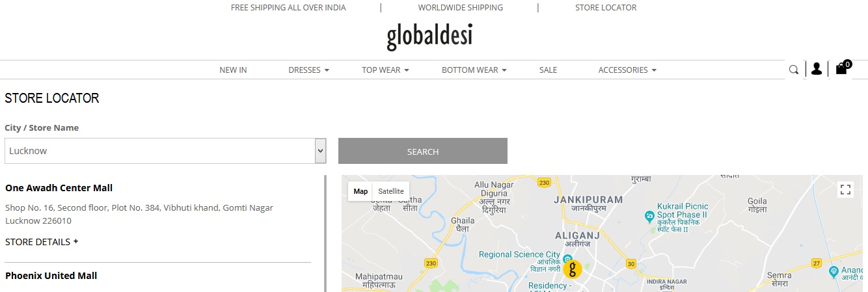Expand the Dresses menu
The height and width of the screenshot is (292, 868).
click(x=308, y=70)
